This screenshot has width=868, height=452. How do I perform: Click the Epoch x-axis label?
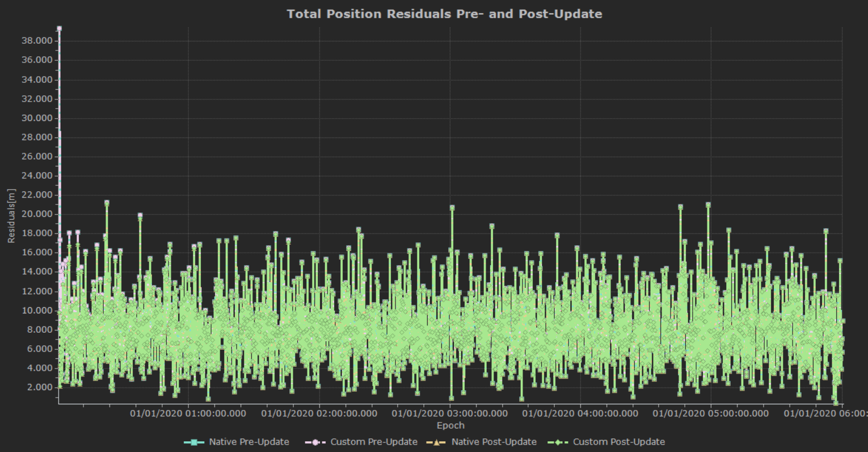click(450, 425)
